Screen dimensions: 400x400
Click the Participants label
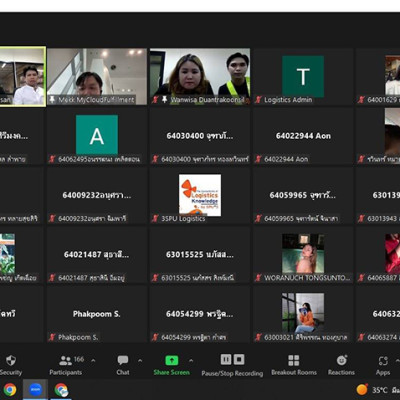66,373
